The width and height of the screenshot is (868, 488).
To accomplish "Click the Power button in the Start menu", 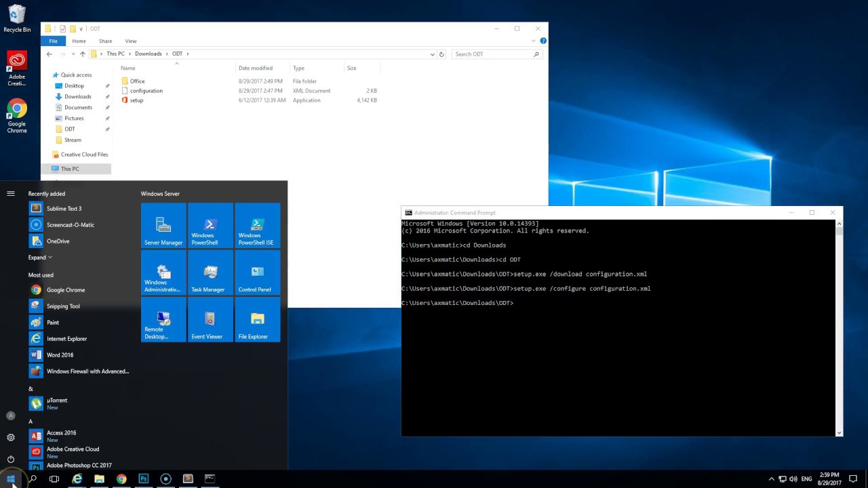I will [x=11, y=459].
